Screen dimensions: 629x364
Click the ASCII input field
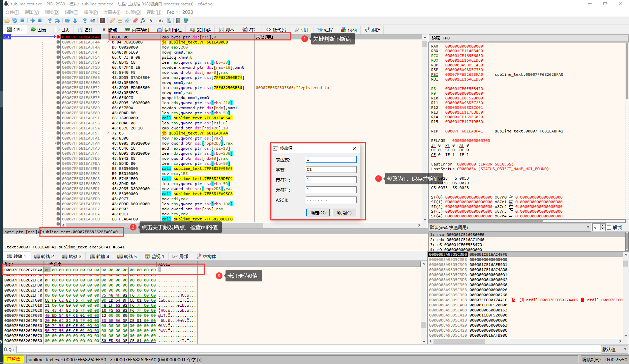tap(331, 200)
